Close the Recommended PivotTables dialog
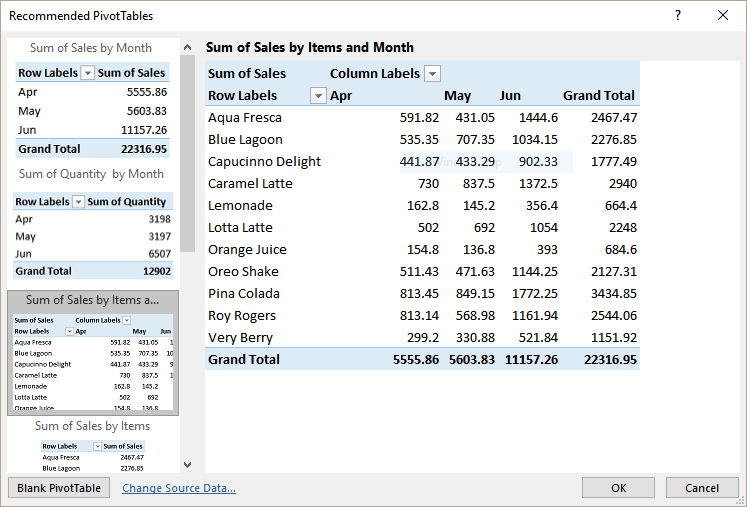747x507 pixels. coord(723,15)
